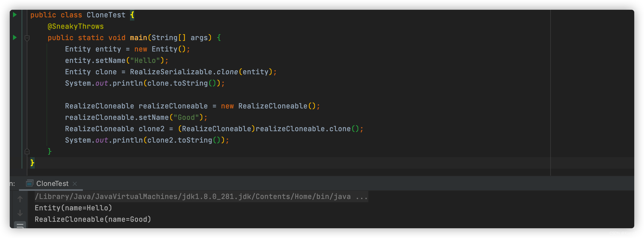Screen dimensions: 644x238
Task: Run the main method via gutter arrow
Action: click(x=15, y=37)
